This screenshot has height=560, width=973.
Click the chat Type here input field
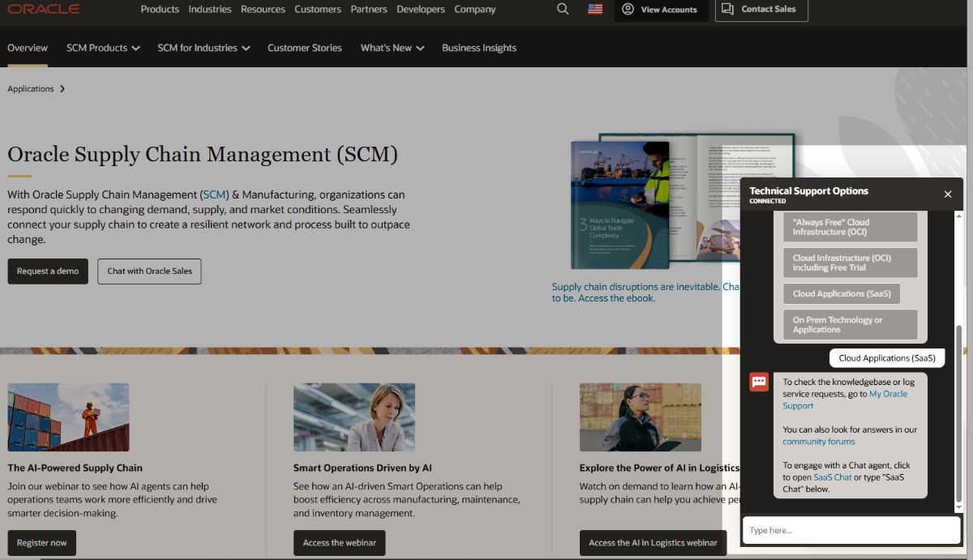pyautogui.click(x=851, y=530)
